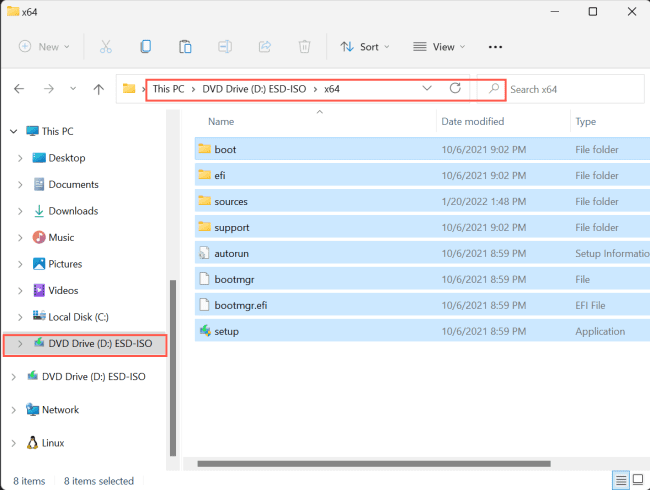Open the View options dropdown
The height and width of the screenshot is (490, 650).
tap(439, 47)
